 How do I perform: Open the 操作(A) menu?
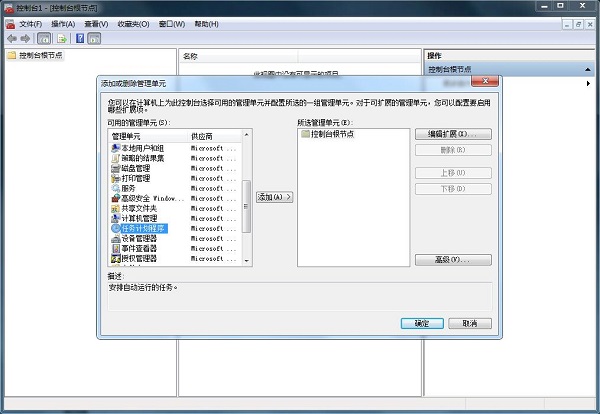pos(63,23)
